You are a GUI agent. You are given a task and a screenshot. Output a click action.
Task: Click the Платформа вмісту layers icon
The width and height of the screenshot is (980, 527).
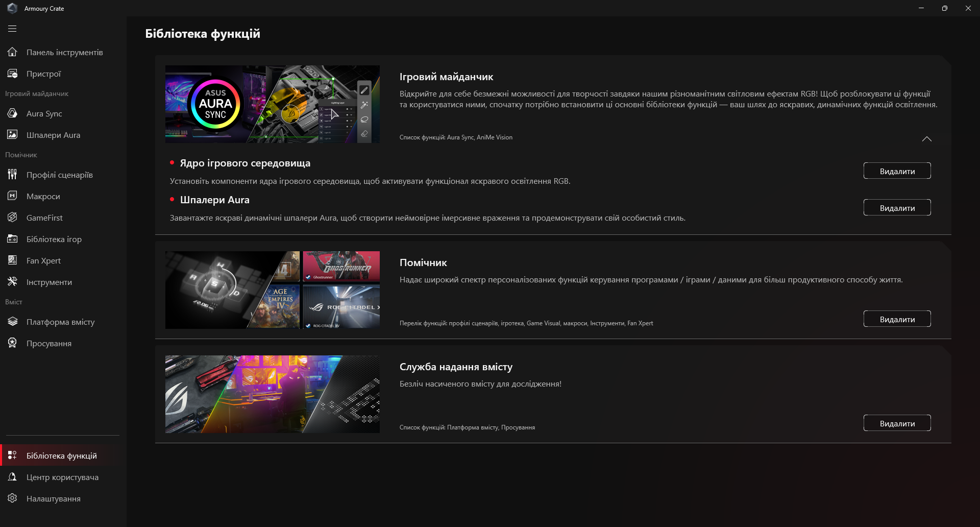(x=12, y=322)
